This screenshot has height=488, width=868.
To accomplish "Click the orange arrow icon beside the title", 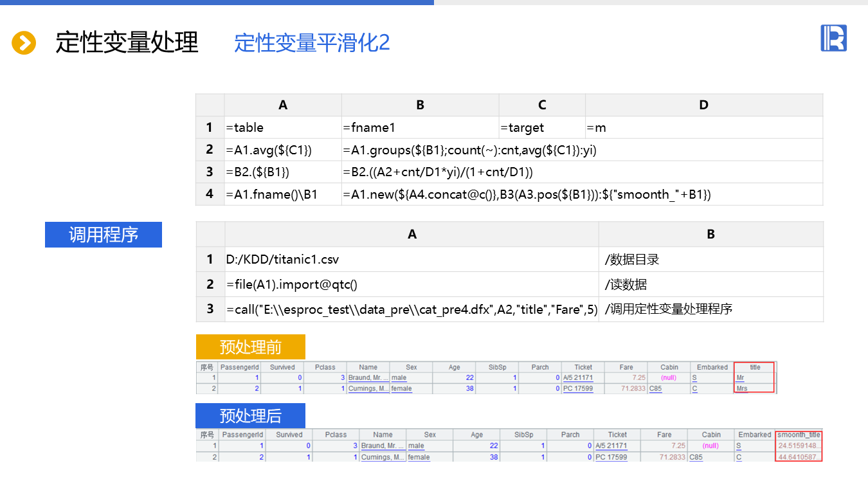I will click(x=24, y=43).
